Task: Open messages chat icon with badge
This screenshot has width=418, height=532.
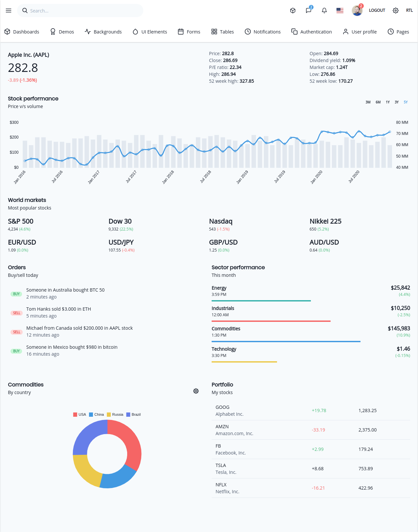Action: [309, 11]
